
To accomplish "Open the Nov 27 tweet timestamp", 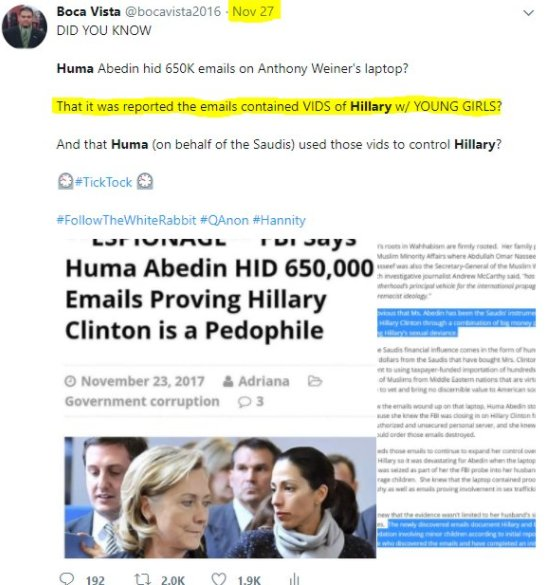I will 253,12.
